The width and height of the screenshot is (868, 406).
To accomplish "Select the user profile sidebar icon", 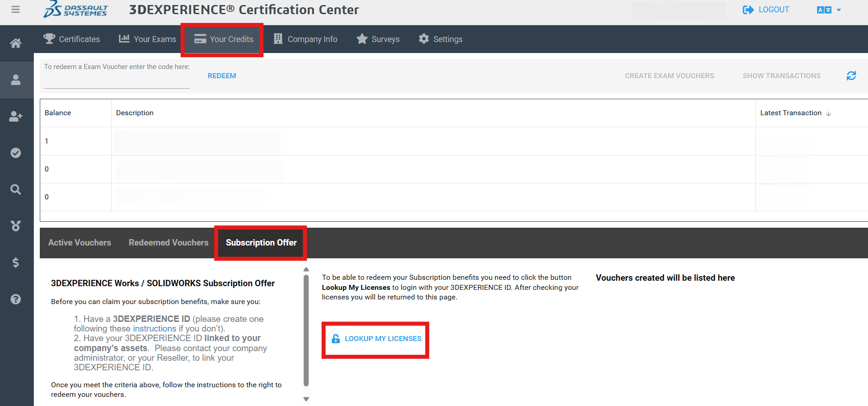I will [x=16, y=80].
